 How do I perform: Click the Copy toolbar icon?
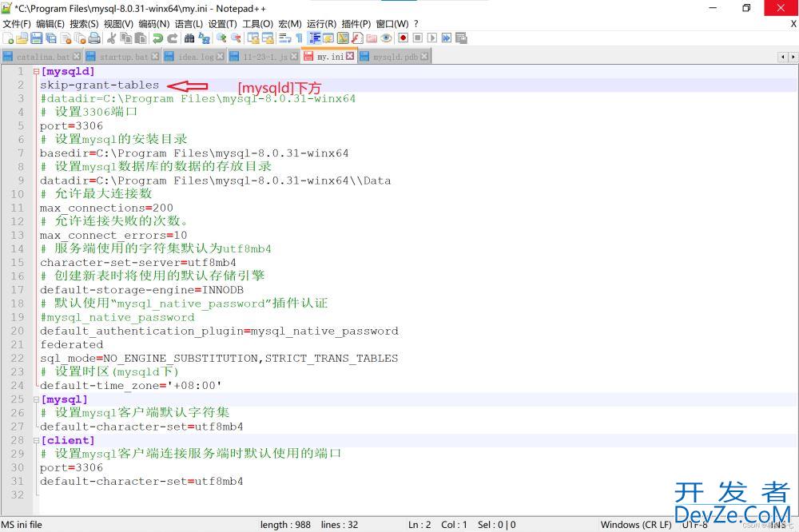(x=126, y=38)
